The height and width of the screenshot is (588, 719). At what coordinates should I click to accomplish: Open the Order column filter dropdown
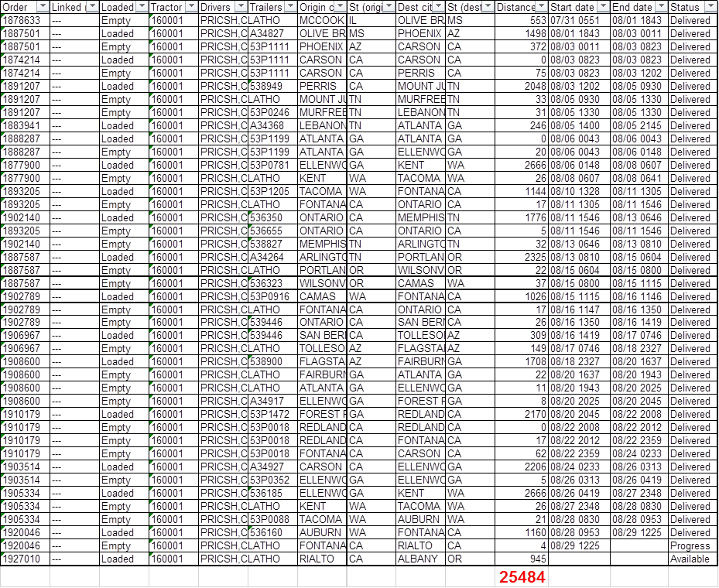(43, 7)
